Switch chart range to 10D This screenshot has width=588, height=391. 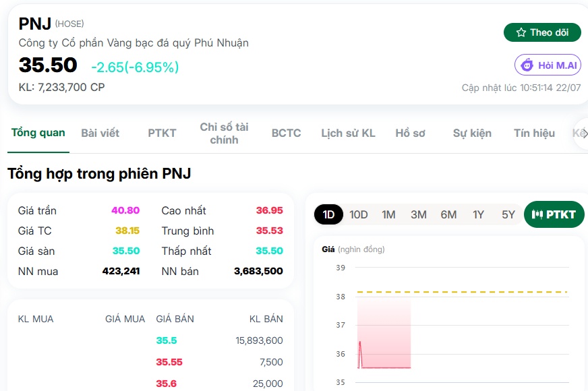[x=359, y=215]
